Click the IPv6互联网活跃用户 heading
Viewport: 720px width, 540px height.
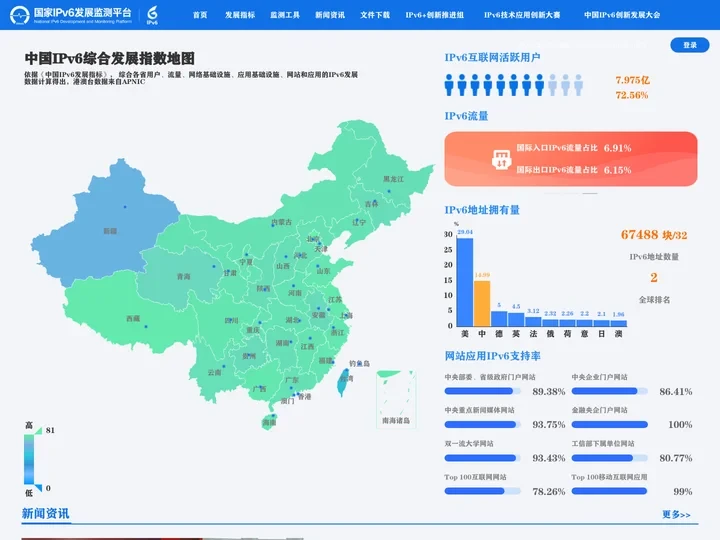tap(492, 57)
